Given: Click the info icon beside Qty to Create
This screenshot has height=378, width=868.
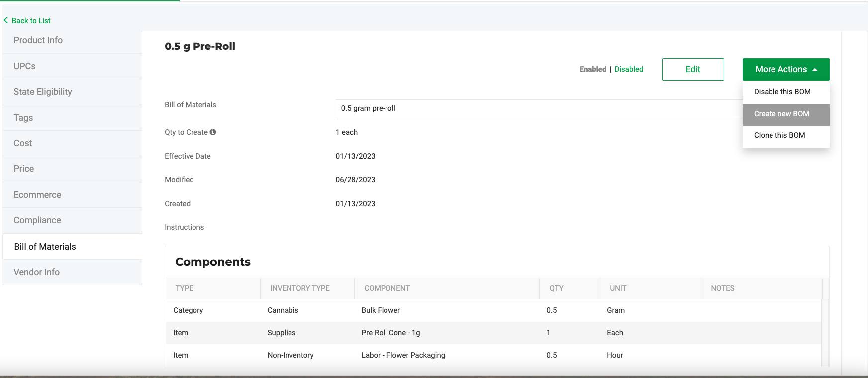Looking at the screenshot, I should pos(213,132).
